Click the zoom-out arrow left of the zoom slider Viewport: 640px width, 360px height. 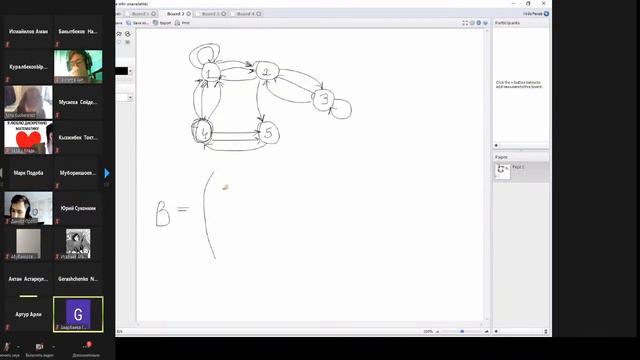438,331
